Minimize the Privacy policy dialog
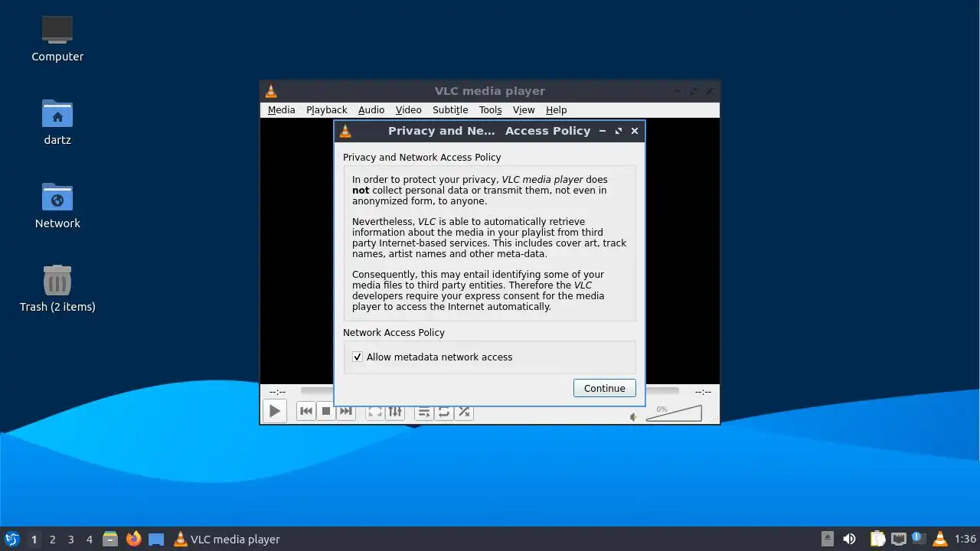 (603, 131)
